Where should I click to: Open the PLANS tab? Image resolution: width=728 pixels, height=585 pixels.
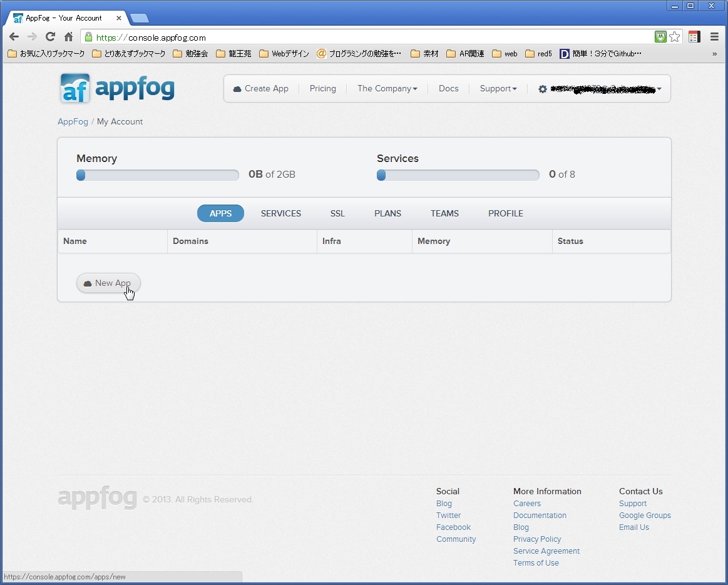pyautogui.click(x=387, y=213)
